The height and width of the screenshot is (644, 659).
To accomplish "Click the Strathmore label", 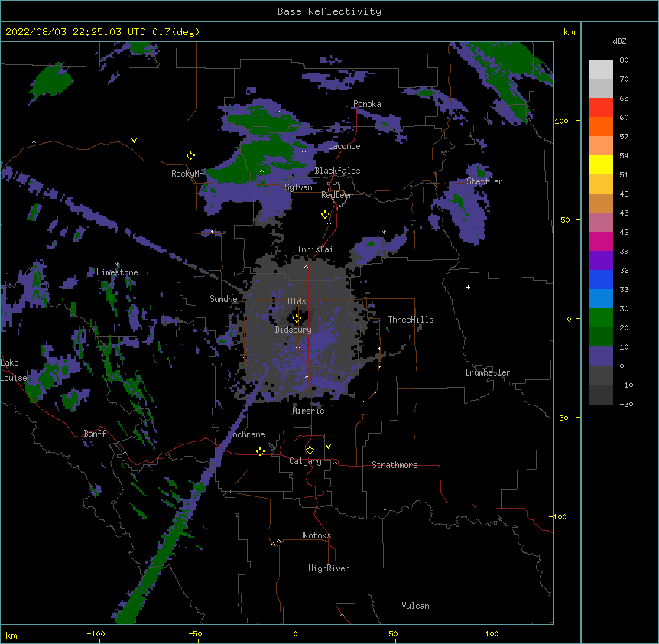I will (394, 465).
